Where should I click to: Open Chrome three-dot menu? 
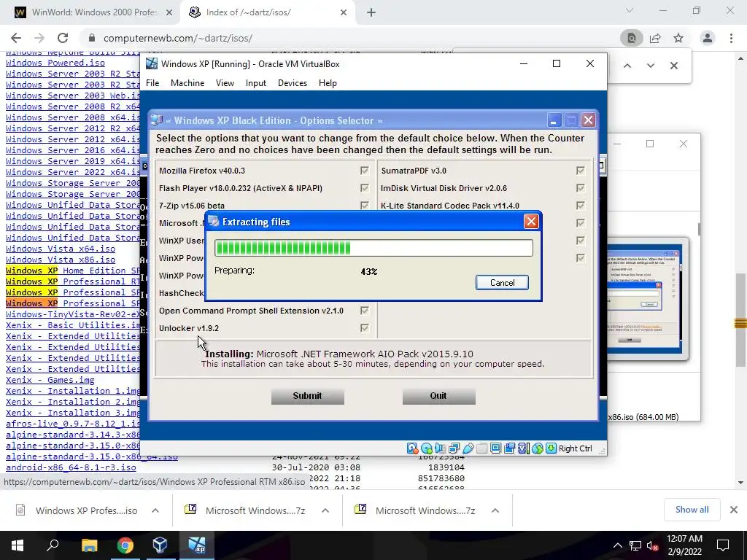tap(731, 38)
